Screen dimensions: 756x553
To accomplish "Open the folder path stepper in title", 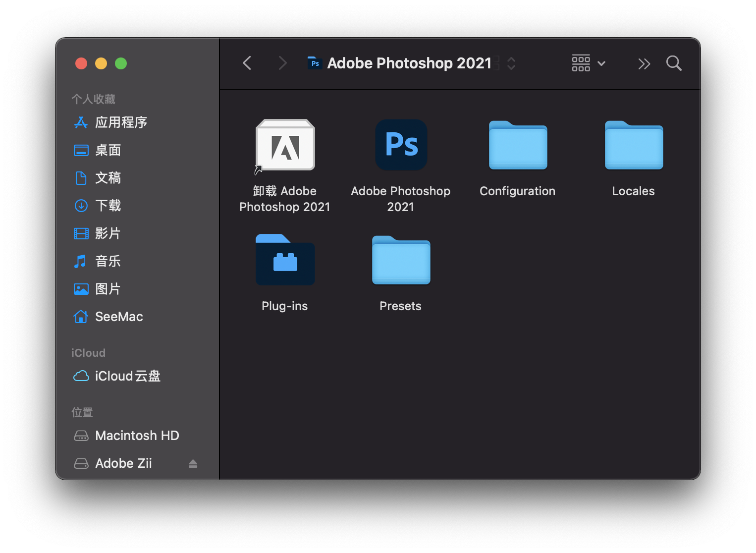I will click(511, 63).
